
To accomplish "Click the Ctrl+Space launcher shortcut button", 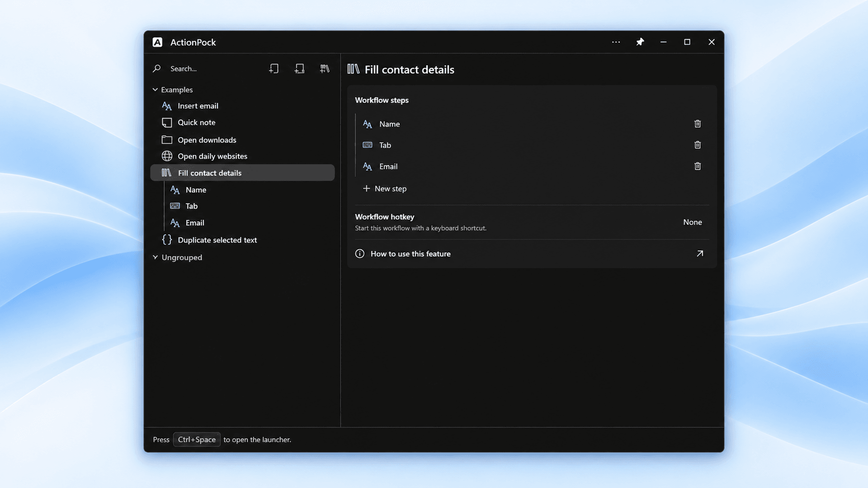I will point(197,439).
